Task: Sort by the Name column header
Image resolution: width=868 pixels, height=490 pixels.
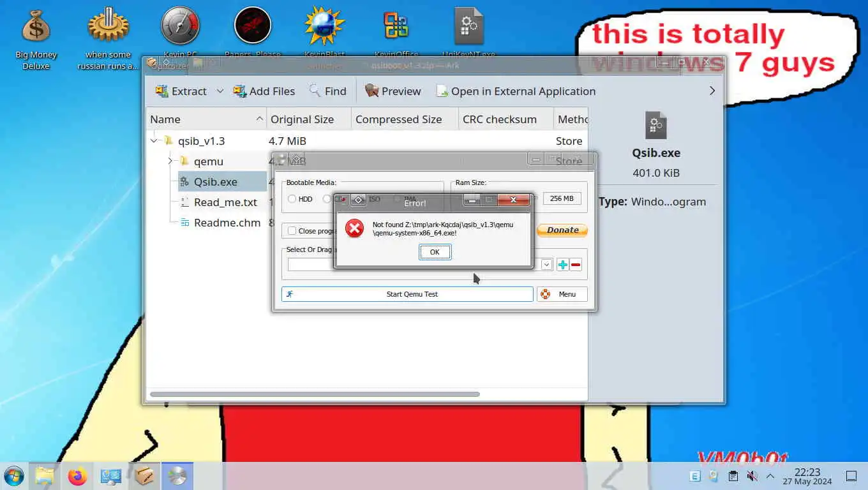Action: (207, 119)
